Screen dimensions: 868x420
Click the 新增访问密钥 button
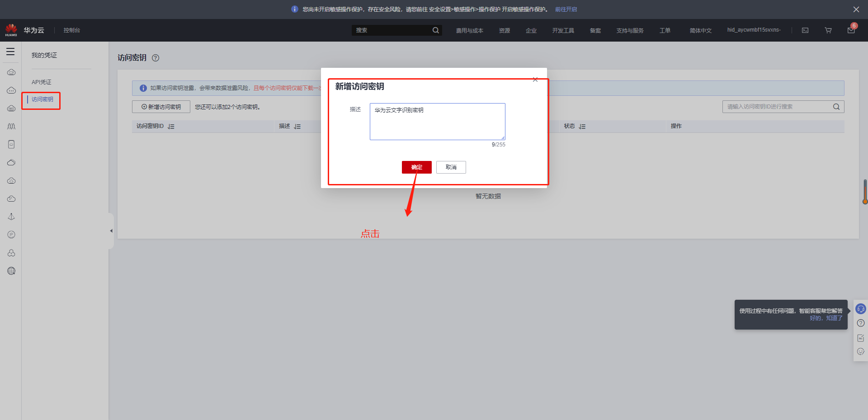(x=161, y=107)
